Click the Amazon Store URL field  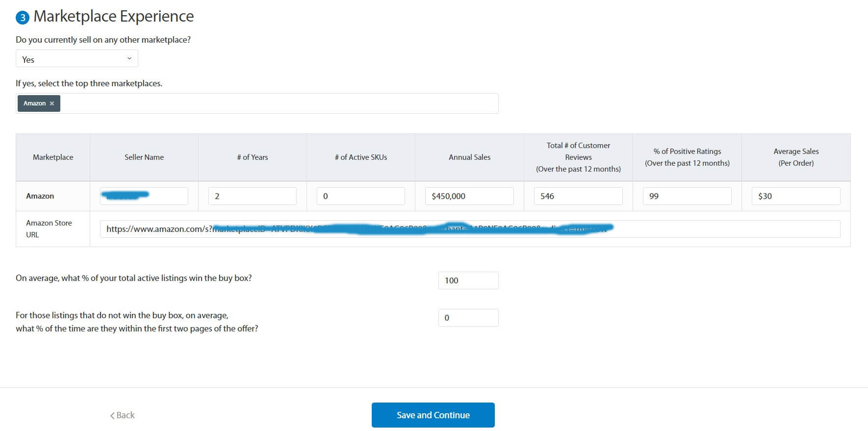click(x=470, y=229)
